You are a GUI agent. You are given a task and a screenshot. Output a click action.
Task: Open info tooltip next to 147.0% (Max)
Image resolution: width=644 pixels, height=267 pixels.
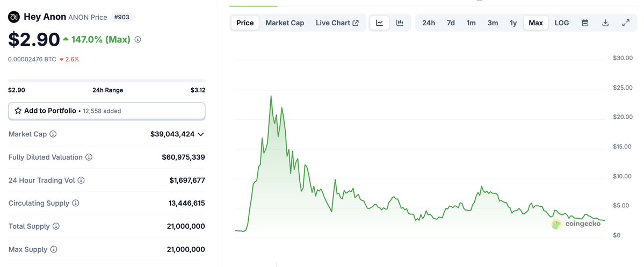coord(138,40)
